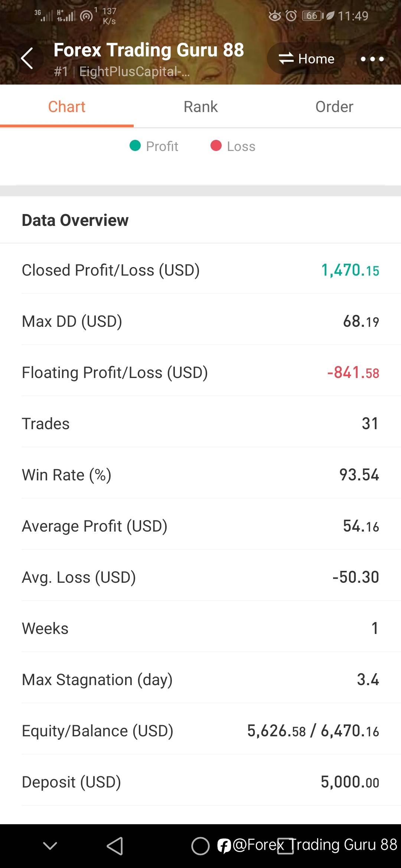This screenshot has width=401, height=868.
Task: Tap the Facebook logo icon
Action: tap(224, 846)
